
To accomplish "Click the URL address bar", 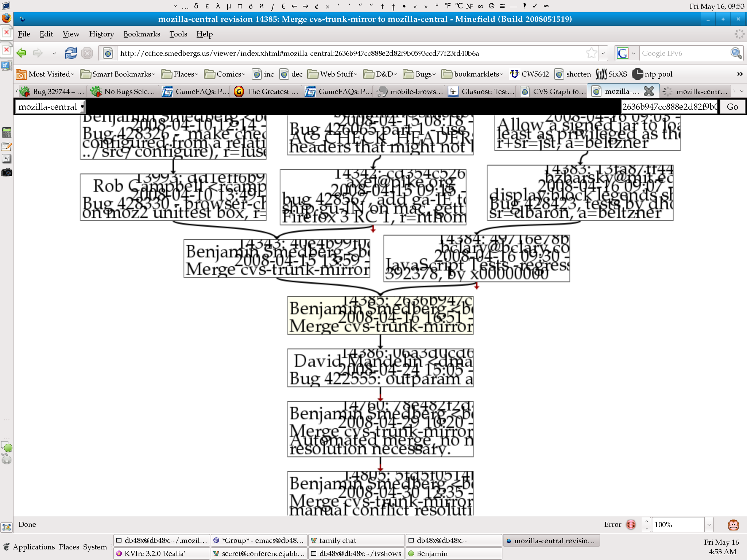I will click(x=352, y=53).
